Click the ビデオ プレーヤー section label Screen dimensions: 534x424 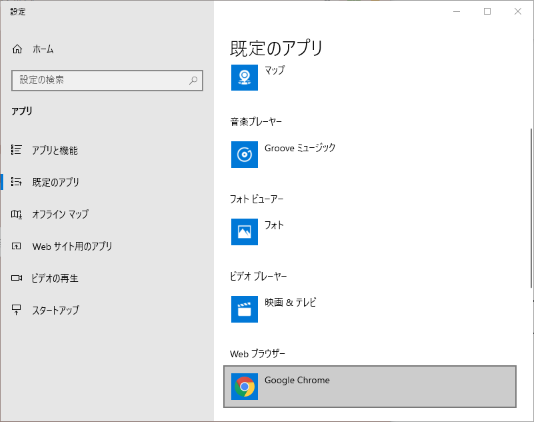tap(258, 276)
